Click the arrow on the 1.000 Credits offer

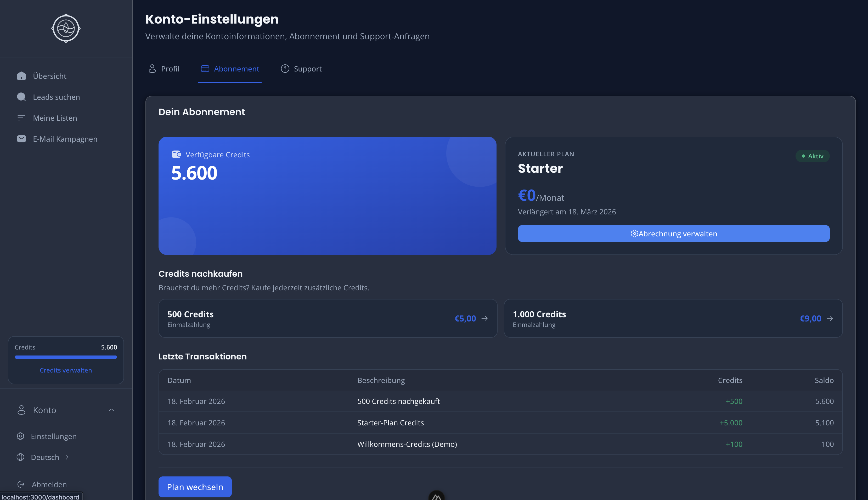tap(830, 318)
